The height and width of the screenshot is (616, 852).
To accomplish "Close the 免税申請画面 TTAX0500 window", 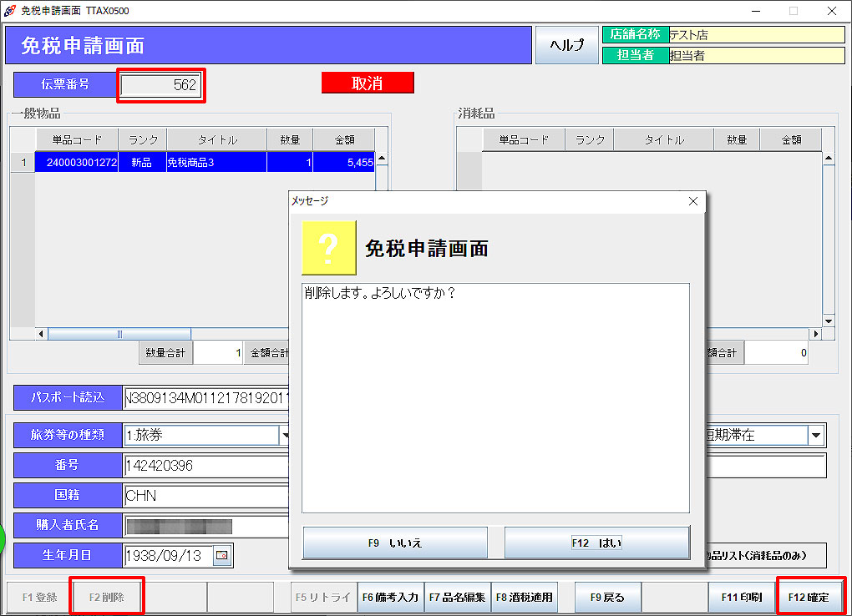I will (831, 11).
